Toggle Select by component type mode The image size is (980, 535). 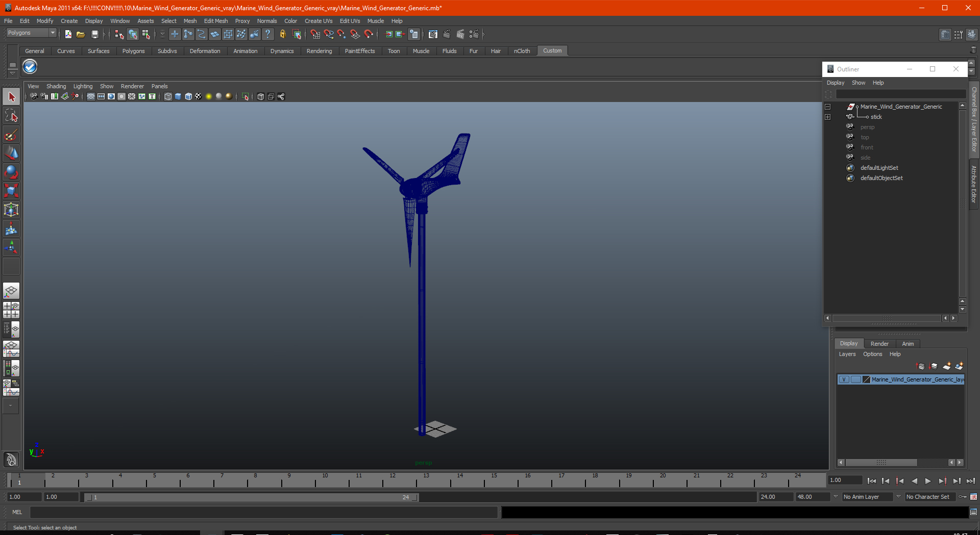tap(146, 34)
